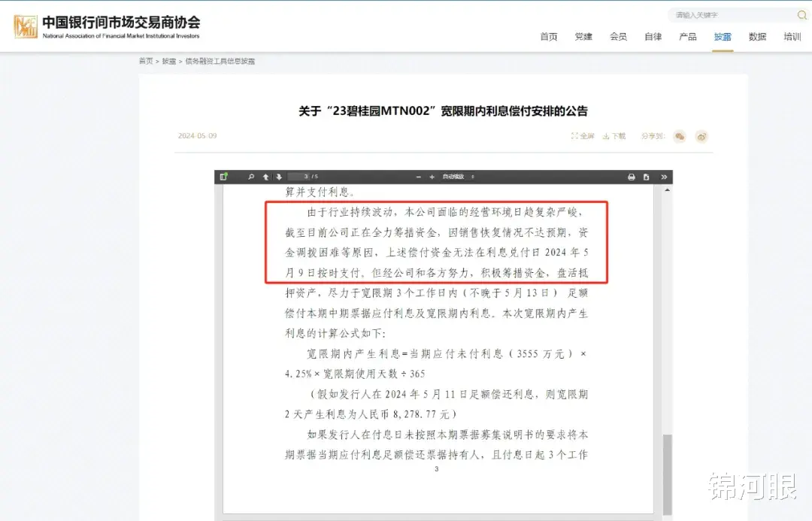Open the 培训 navigation item
This screenshot has width=812, height=521.
[x=792, y=37]
